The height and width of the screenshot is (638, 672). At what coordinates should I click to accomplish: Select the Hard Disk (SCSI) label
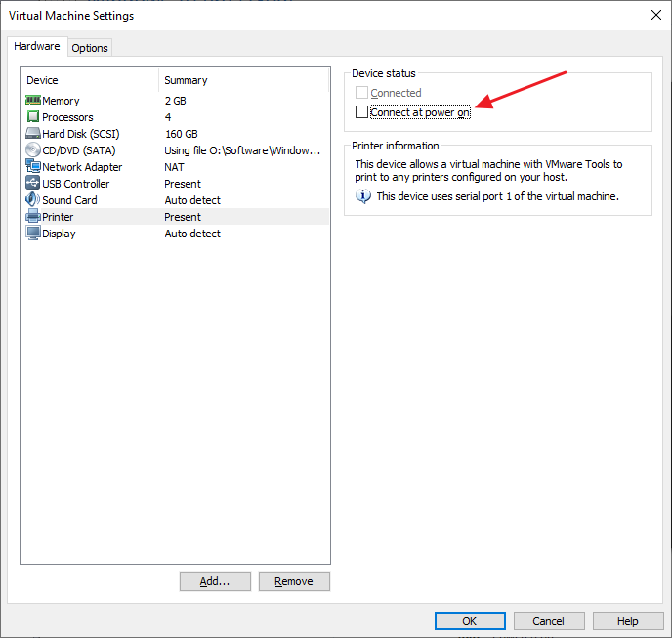[80, 134]
